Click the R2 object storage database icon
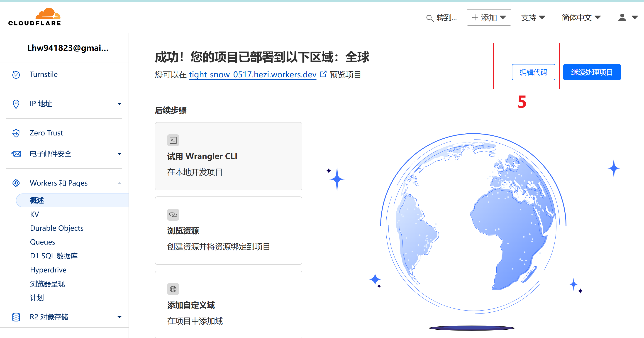Screen dimensions: 644x338 coord(16,317)
